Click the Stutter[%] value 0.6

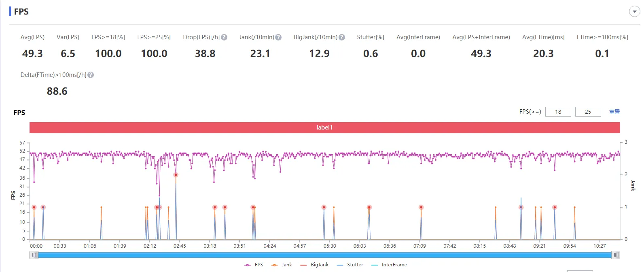point(371,54)
